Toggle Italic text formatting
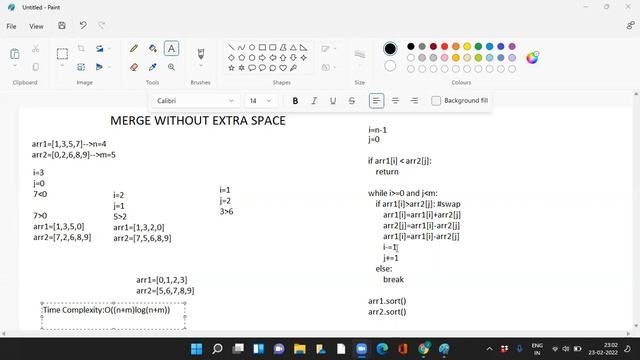The height and width of the screenshot is (360, 640). [x=314, y=101]
